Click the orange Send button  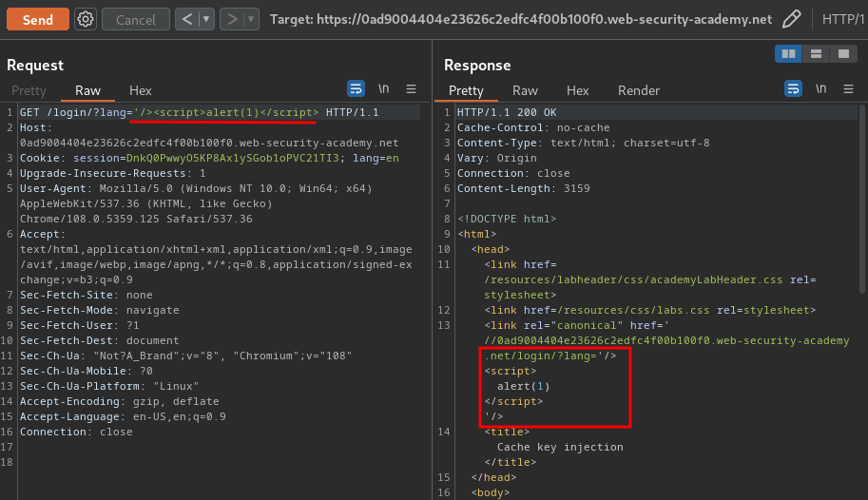pos(38,19)
